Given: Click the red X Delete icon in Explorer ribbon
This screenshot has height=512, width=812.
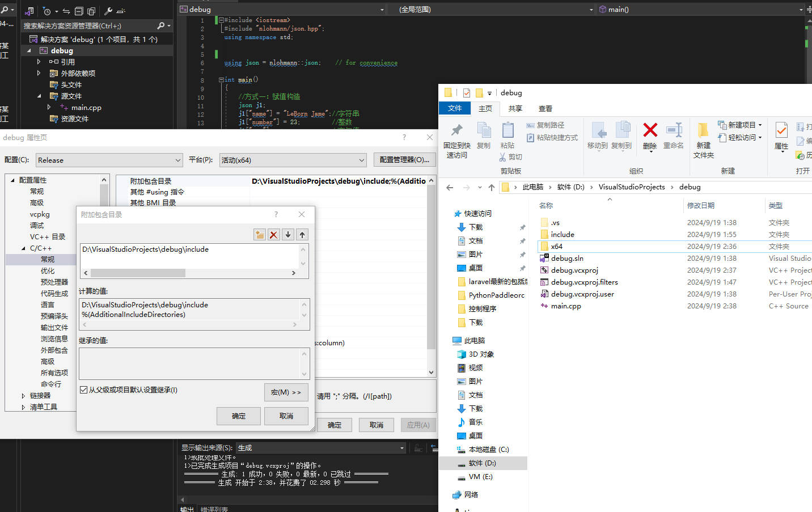Looking at the screenshot, I should (650, 131).
